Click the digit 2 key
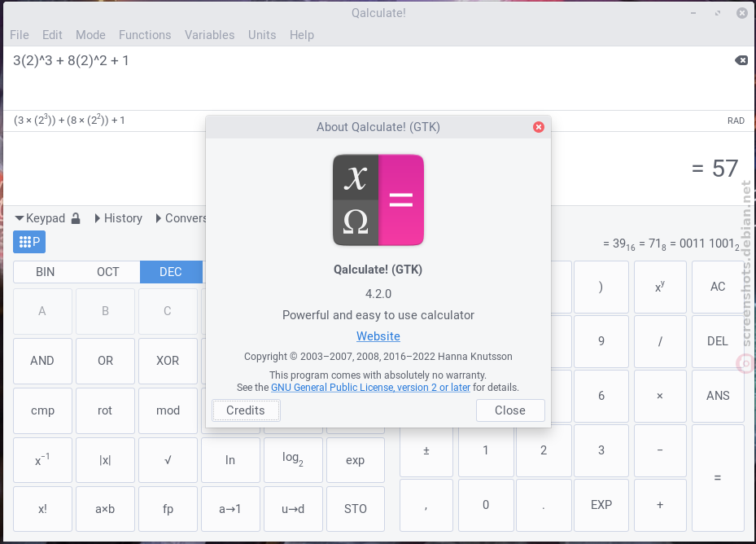This screenshot has height=544, width=756. (x=544, y=450)
